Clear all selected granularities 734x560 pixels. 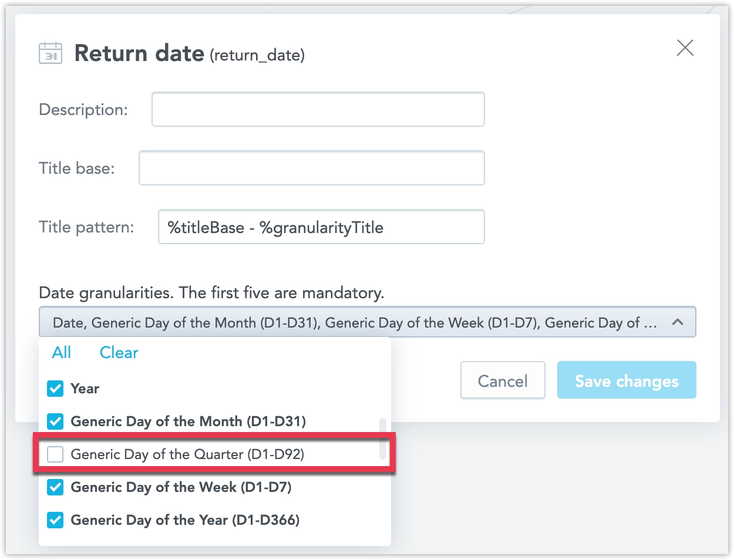[119, 352]
